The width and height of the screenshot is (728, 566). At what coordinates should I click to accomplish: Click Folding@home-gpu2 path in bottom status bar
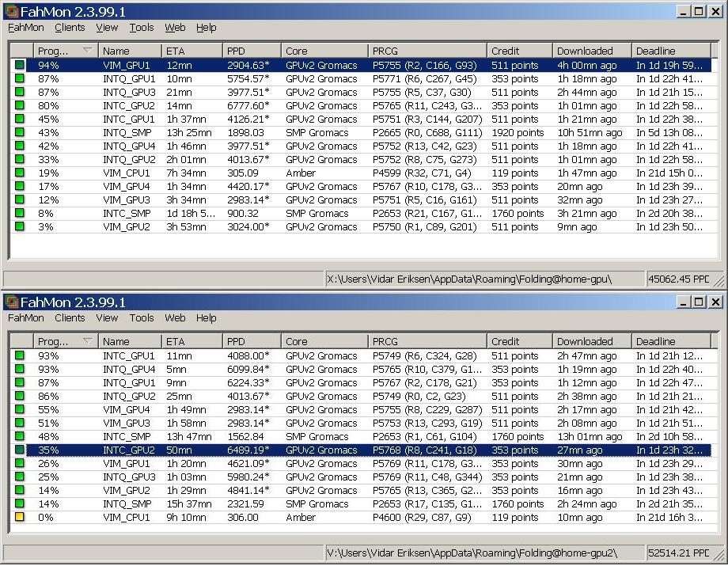click(x=472, y=553)
